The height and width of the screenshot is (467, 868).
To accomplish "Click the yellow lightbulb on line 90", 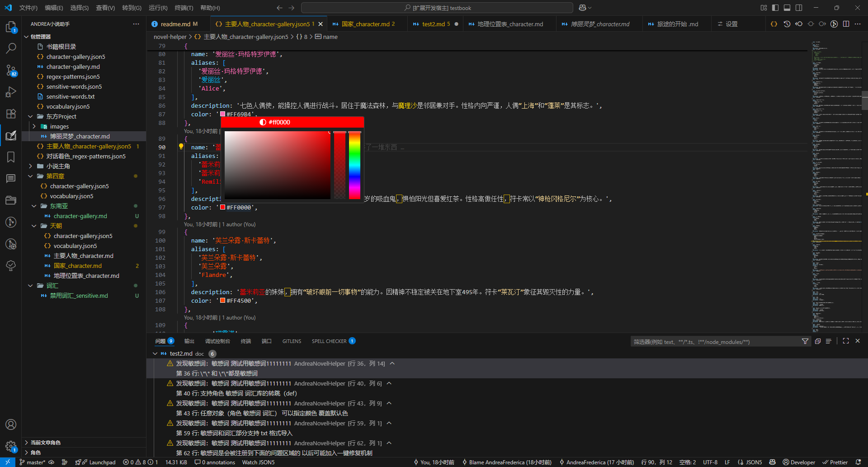I will 181,147.
